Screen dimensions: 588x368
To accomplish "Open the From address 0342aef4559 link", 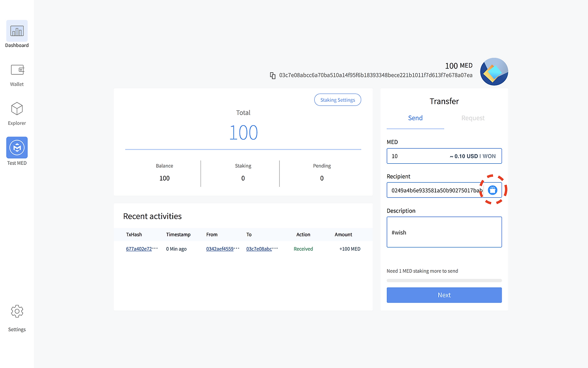I will pyautogui.click(x=223, y=249).
